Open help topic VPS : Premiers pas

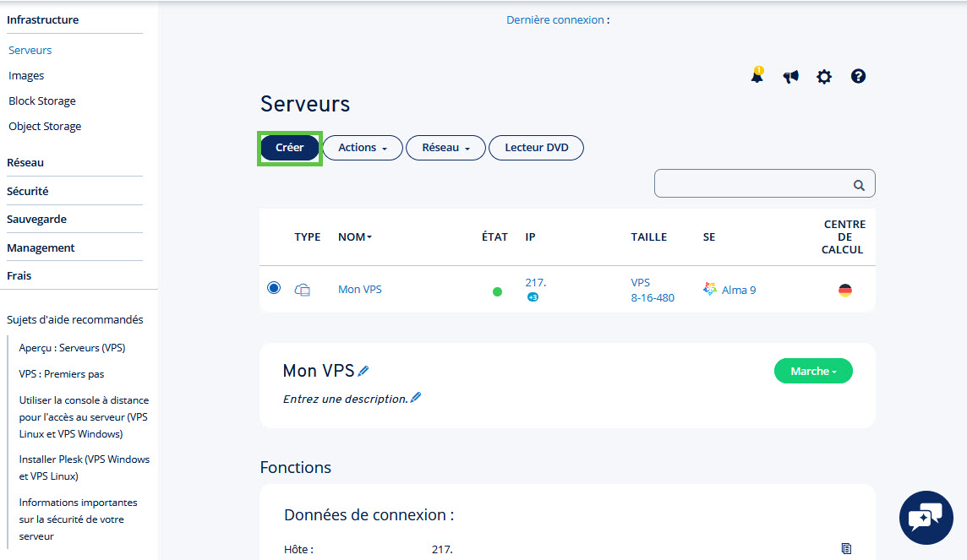(x=62, y=374)
